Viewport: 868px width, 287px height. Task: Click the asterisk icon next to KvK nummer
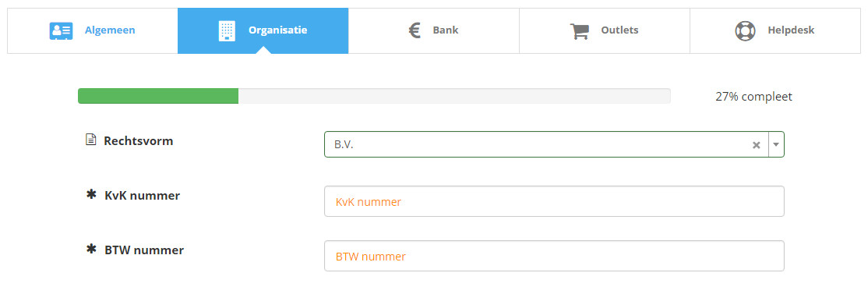pyautogui.click(x=91, y=194)
